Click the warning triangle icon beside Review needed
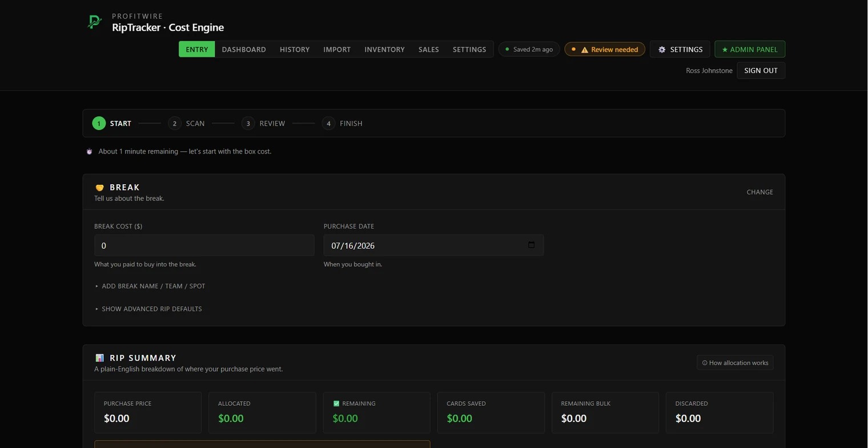 pos(584,50)
